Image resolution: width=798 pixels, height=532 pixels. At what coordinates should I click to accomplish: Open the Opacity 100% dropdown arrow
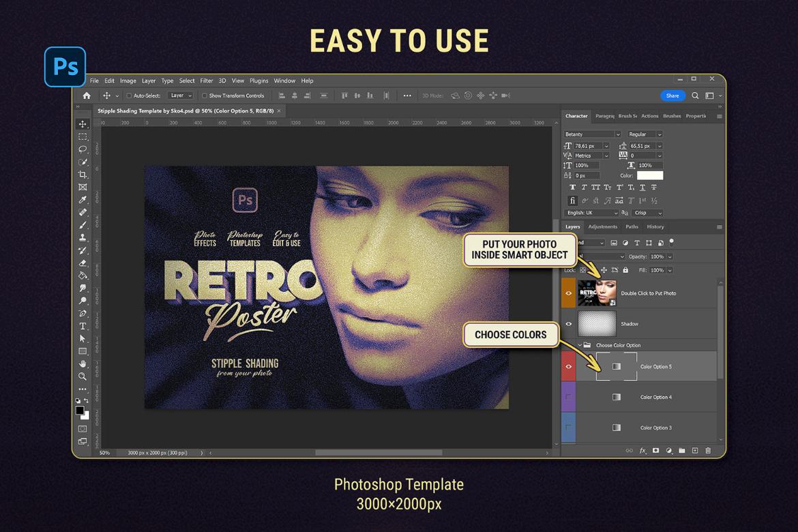point(670,256)
